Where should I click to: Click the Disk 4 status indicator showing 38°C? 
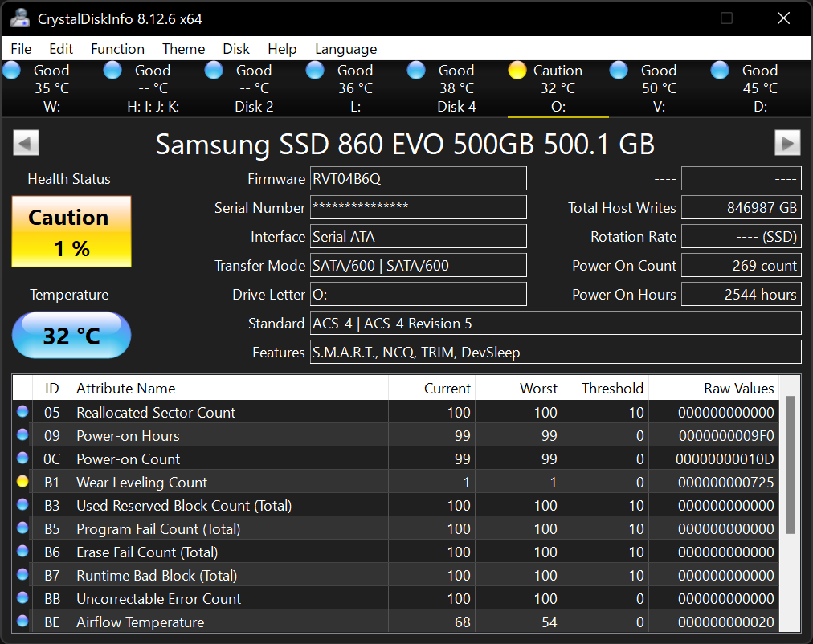coord(416,70)
